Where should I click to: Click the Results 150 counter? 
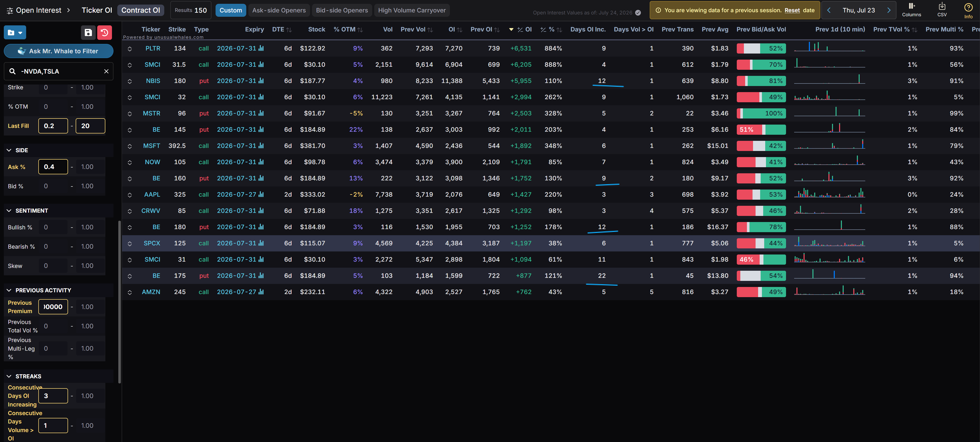click(191, 10)
